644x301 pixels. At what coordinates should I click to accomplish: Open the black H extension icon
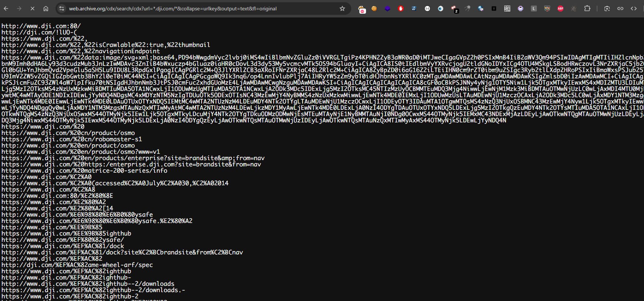click(494, 9)
